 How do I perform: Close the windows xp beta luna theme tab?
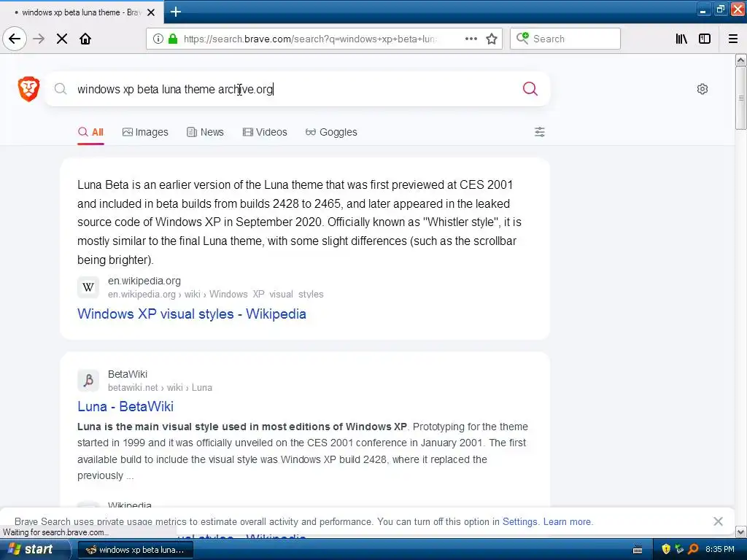[x=151, y=12]
